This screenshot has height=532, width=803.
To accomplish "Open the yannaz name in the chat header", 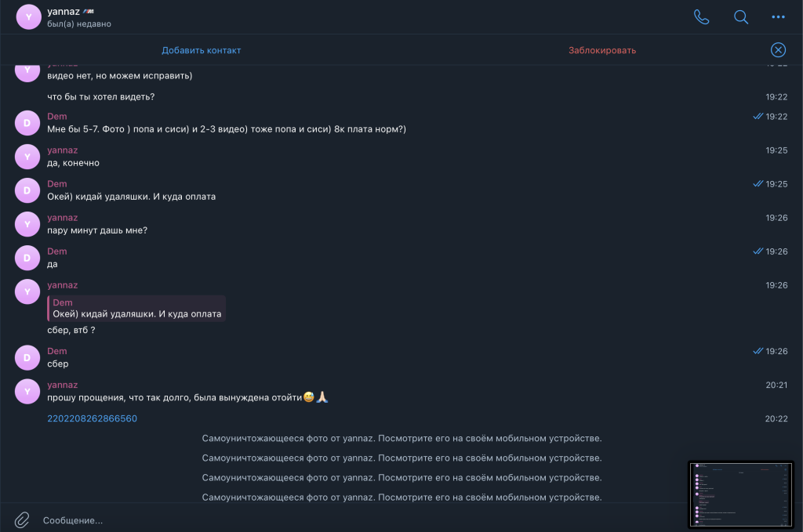I will point(65,12).
